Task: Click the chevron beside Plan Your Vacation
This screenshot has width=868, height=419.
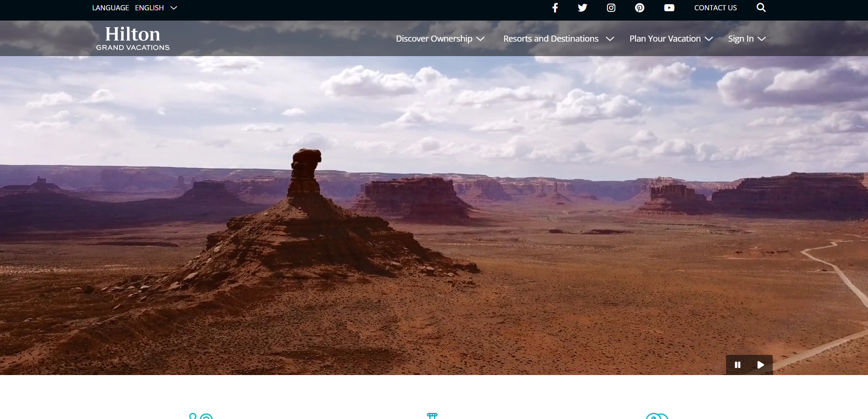Action: click(709, 39)
